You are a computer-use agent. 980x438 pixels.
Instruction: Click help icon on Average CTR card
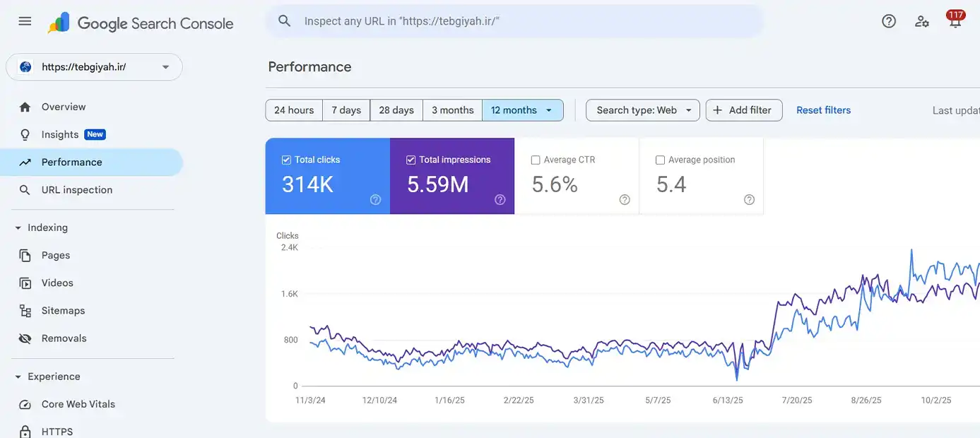point(625,200)
